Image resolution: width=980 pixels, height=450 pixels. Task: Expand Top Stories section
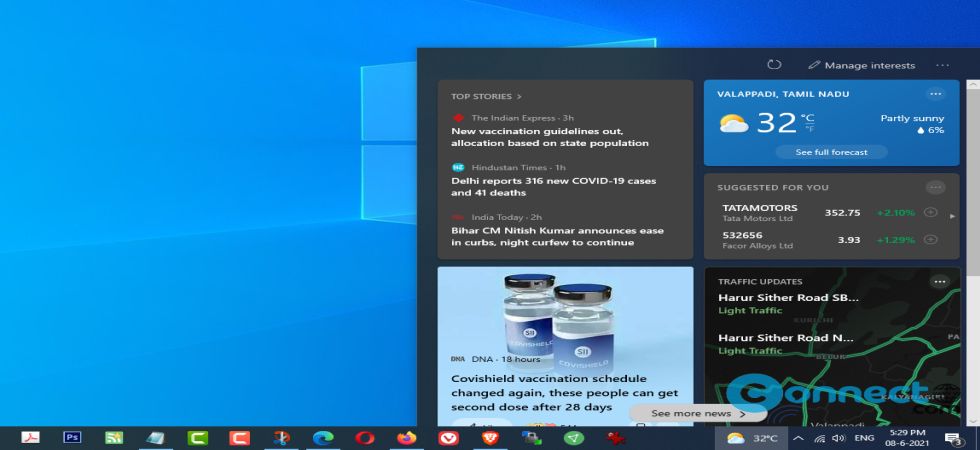(x=487, y=97)
